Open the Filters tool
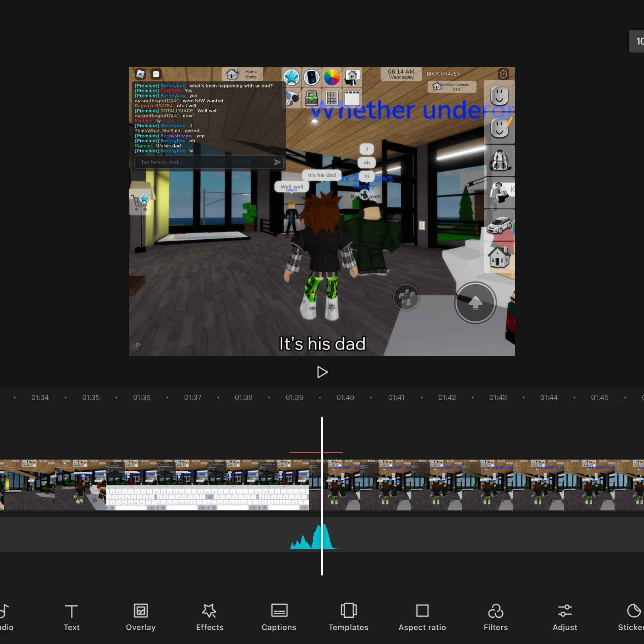Screen dimensions: 644x644 coord(496,617)
